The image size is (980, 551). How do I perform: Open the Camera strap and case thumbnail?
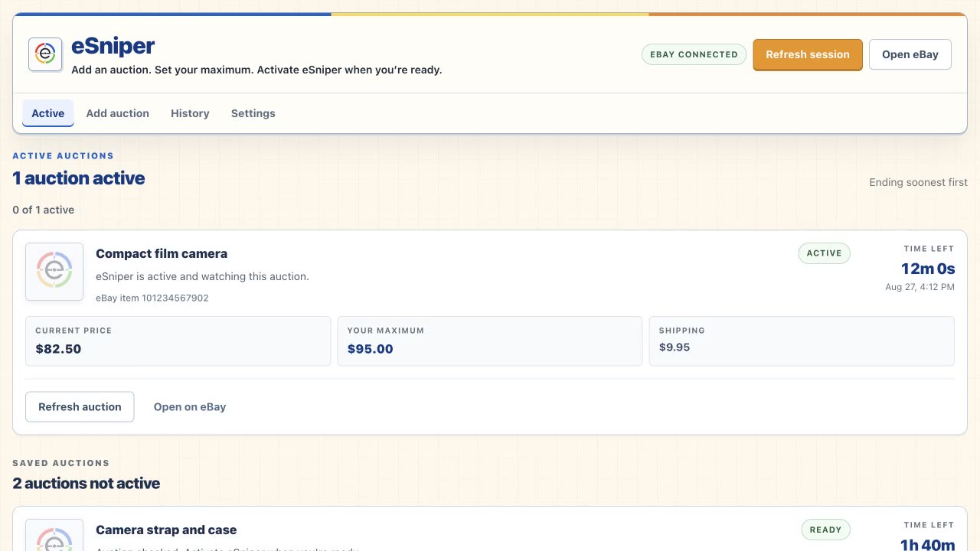[54, 535]
